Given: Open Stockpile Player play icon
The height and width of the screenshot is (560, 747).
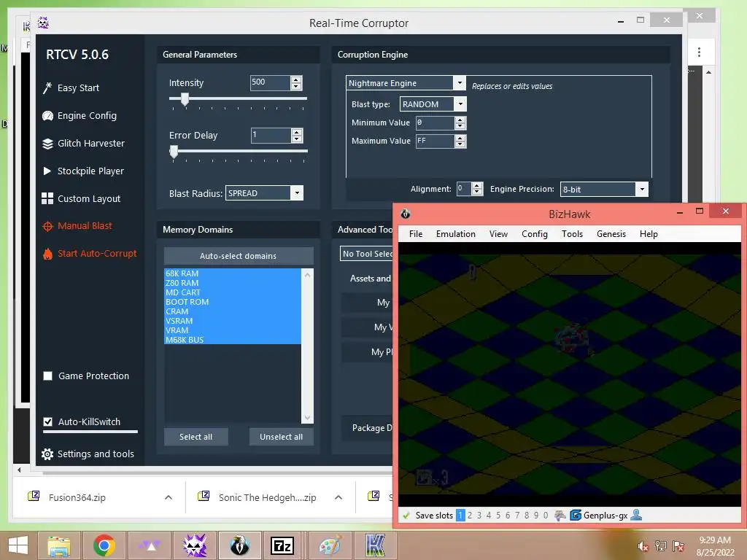Looking at the screenshot, I should click(x=47, y=171).
